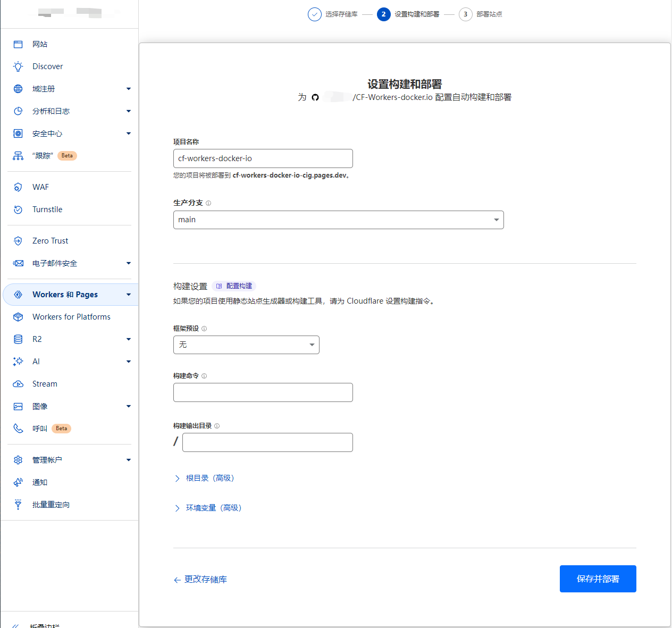Click the Discover lightbulb icon

pos(18,66)
